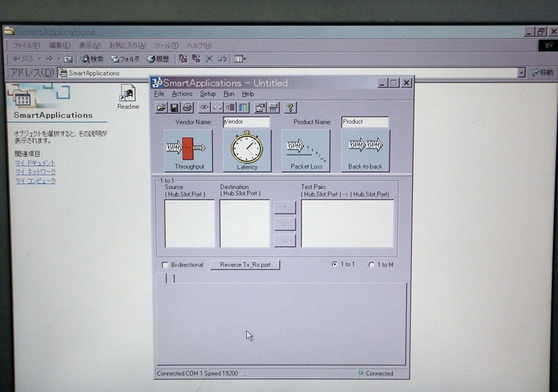Click inside the Test Pairs list box
The height and width of the screenshot is (392, 558).
(347, 223)
